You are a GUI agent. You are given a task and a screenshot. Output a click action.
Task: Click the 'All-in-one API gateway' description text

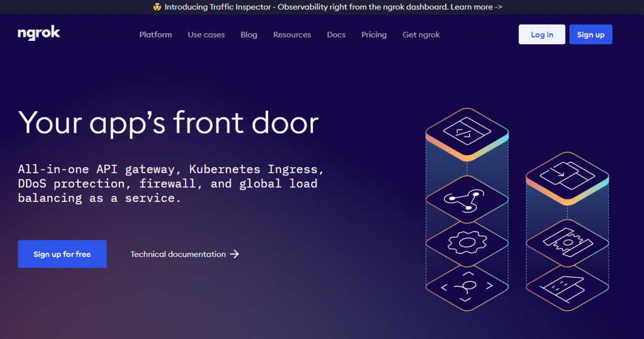click(x=171, y=184)
